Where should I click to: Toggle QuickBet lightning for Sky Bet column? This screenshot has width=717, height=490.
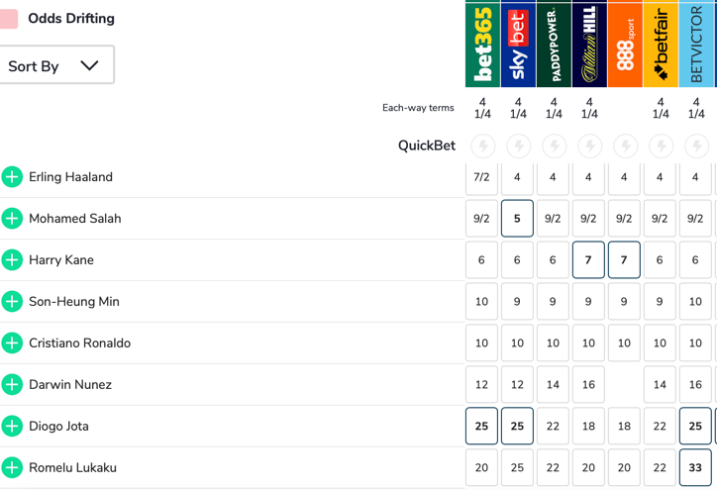(518, 146)
